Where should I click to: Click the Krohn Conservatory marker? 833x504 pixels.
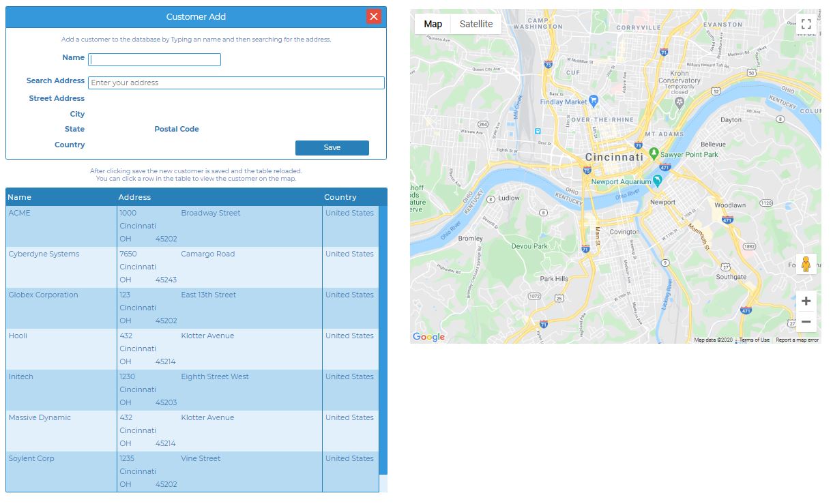click(x=679, y=102)
